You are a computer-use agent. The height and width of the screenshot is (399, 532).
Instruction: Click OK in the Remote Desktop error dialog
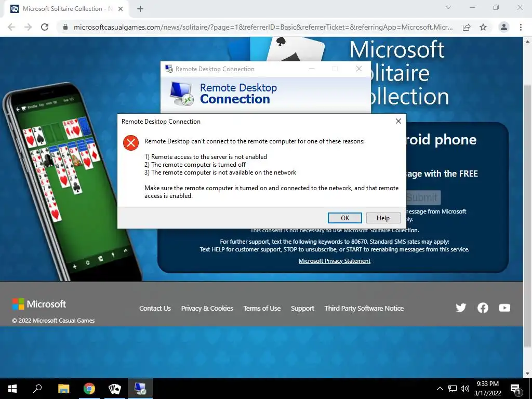pos(345,218)
